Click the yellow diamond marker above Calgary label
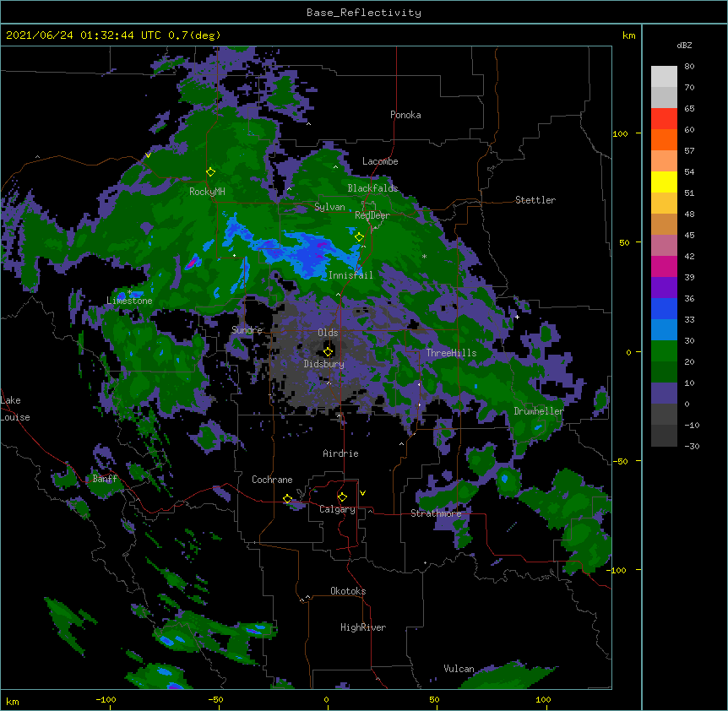The width and height of the screenshot is (728, 711). [x=342, y=497]
